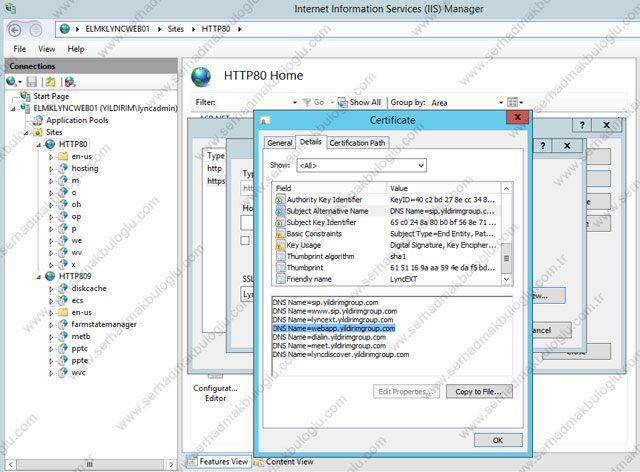Click ELMKLYNCWEB01 in the address breadcrumb
Viewport: 640px width, 472px height.
click(117, 29)
